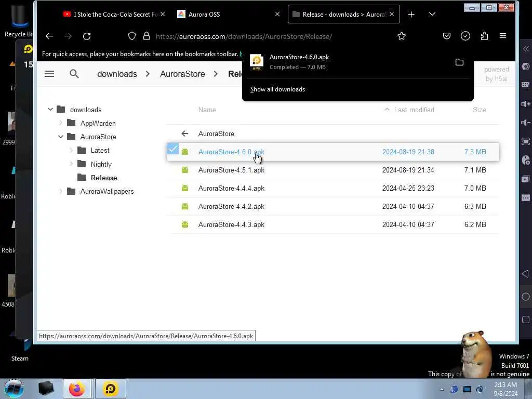Open the extensions puzzle icon
Image resolution: width=532 pixels, height=399 pixels.
coord(485,36)
